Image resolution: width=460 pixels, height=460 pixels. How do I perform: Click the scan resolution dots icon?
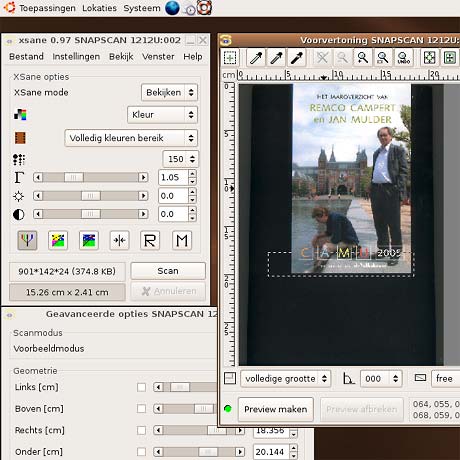[19, 159]
